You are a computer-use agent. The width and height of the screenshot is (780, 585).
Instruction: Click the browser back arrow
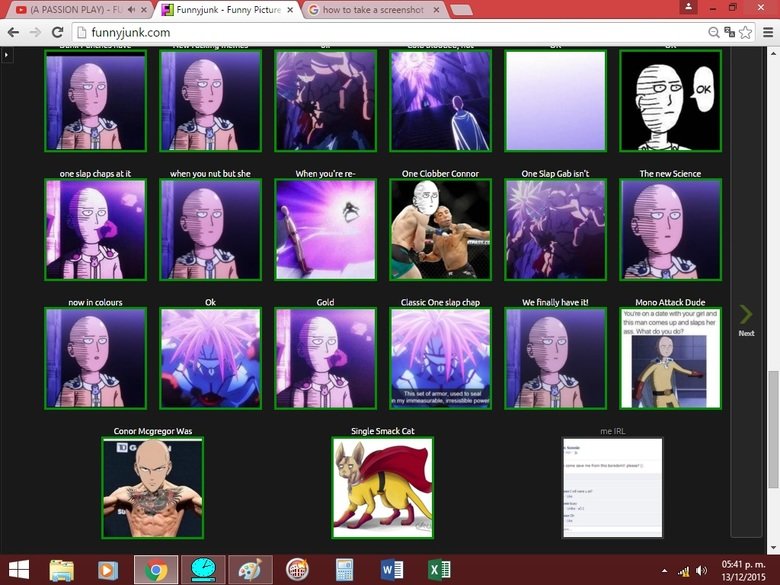(13, 31)
